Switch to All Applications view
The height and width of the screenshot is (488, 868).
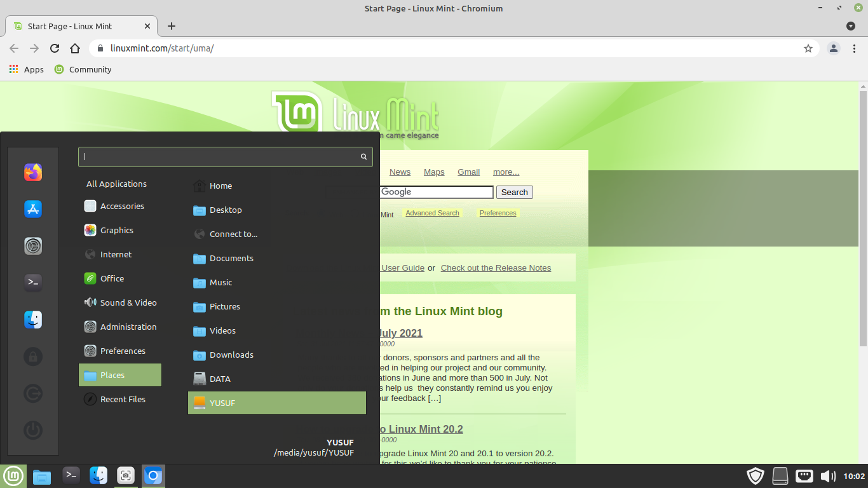pos(116,184)
